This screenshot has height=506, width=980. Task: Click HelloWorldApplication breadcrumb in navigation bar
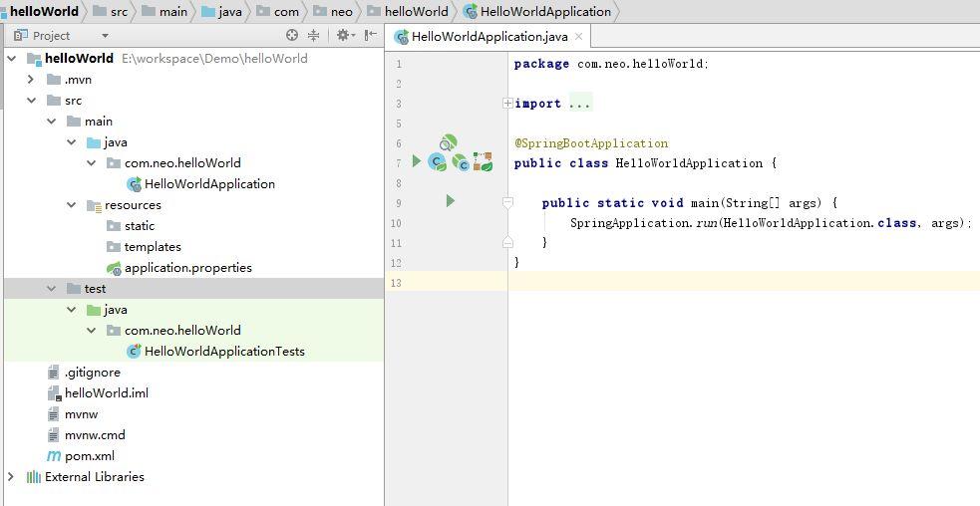click(537, 11)
